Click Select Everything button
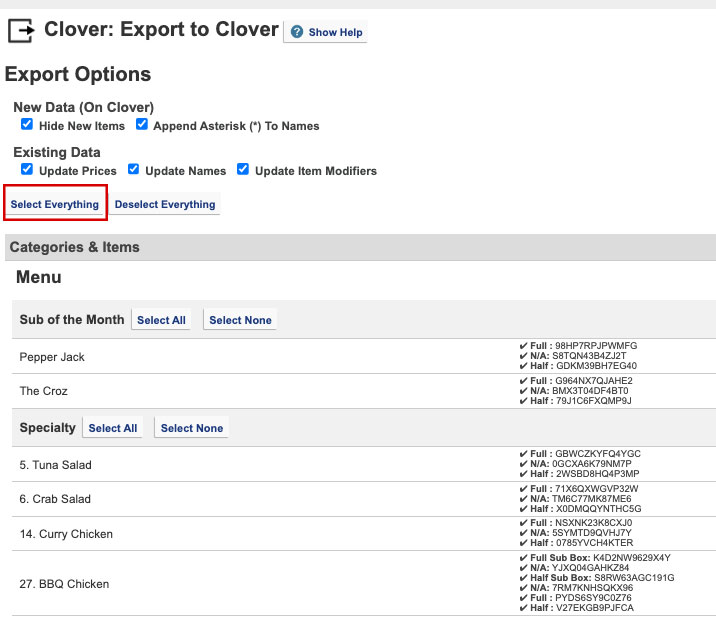This screenshot has width=716, height=618. (x=55, y=204)
